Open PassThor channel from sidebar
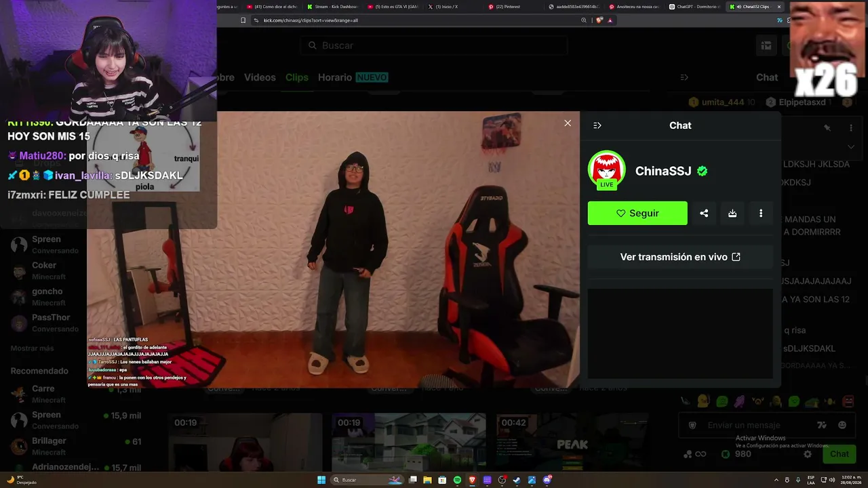The height and width of the screenshot is (488, 868). pyautogui.click(x=47, y=323)
